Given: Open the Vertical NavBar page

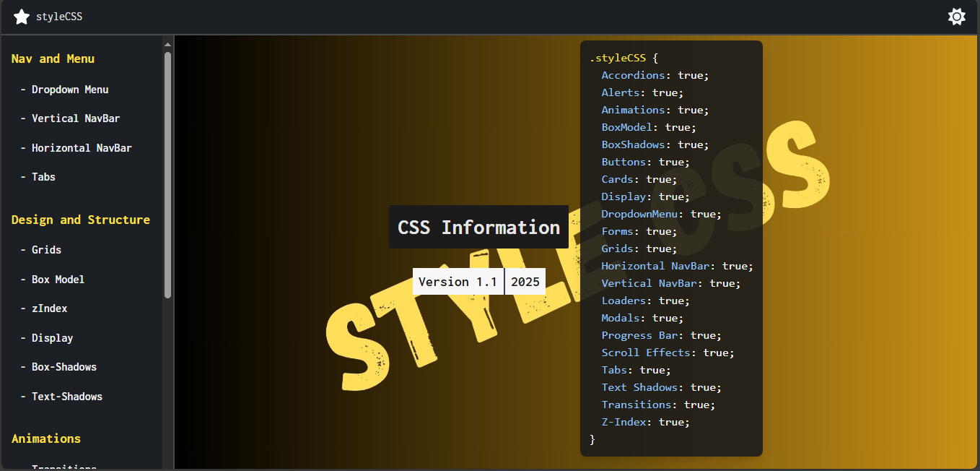Looking at the screenshot, I should (x=75, y=118).
